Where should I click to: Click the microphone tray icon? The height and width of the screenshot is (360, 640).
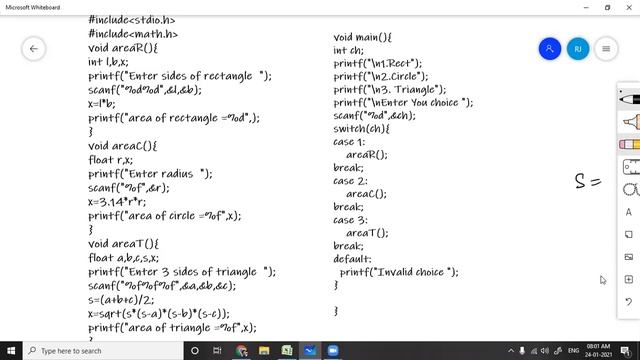point(522,351)
